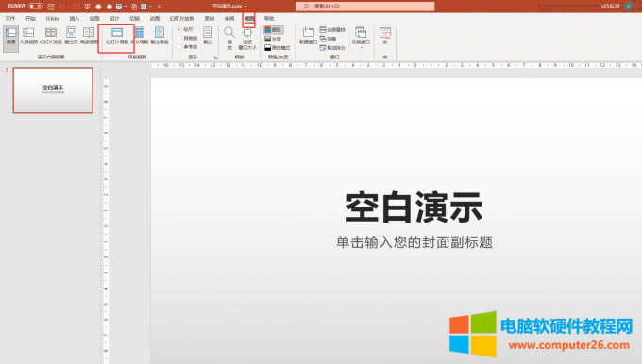This screenshot has height=364, width=642.
Task: Uncheck the Ruler (标尺) checkbox
Action: [179, 29]
